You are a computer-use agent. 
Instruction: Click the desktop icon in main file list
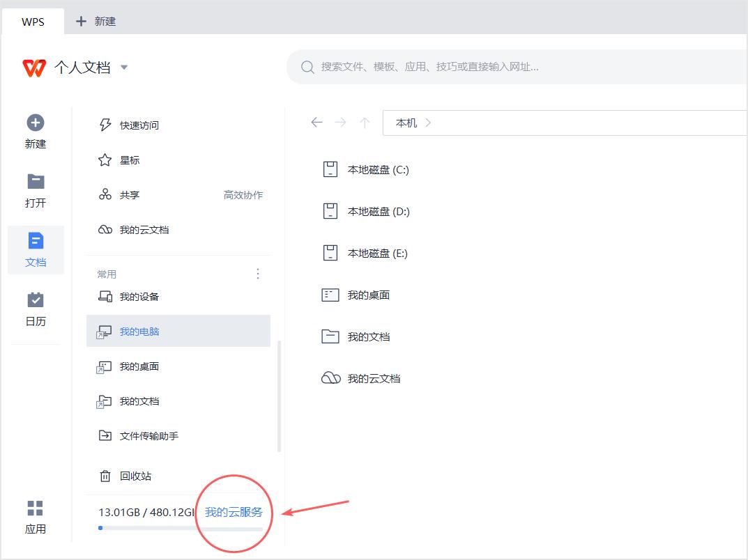point(330,295)
